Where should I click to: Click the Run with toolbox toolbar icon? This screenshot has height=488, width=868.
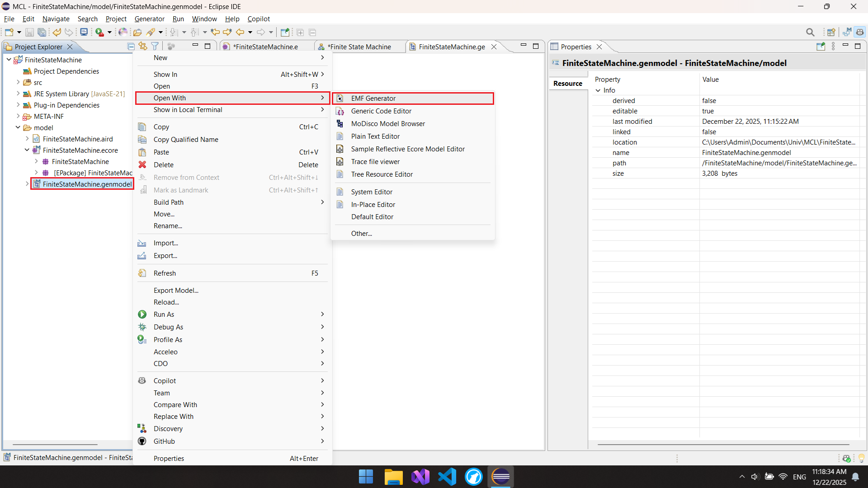100,32
